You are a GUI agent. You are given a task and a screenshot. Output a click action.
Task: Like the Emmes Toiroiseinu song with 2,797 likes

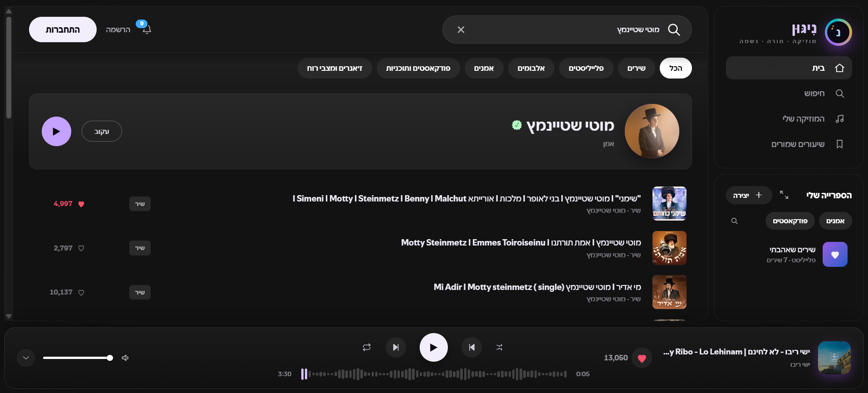tap(81, 248)
